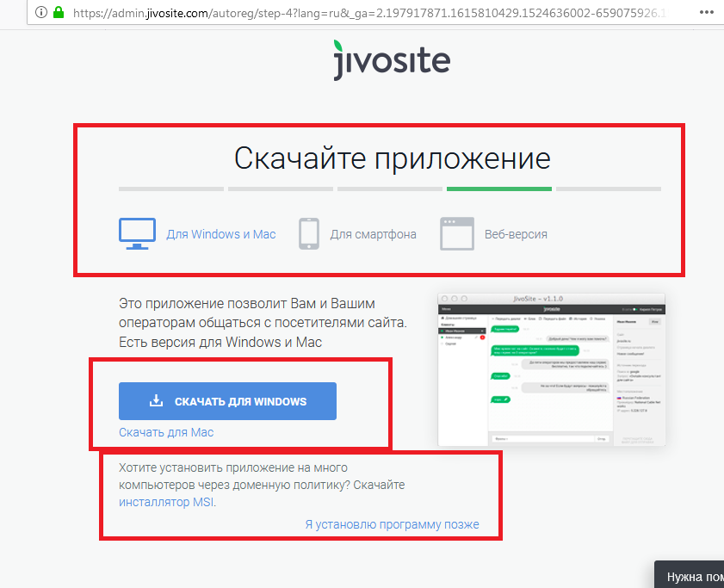This screenshot has height=588, width=724.
Task: Click the green active progress step bar
Action: pyautogui.click(x=499, y=189)
